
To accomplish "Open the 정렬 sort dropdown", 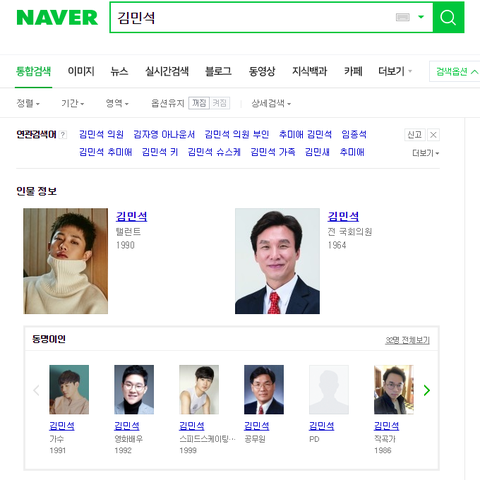I will 28,103.
